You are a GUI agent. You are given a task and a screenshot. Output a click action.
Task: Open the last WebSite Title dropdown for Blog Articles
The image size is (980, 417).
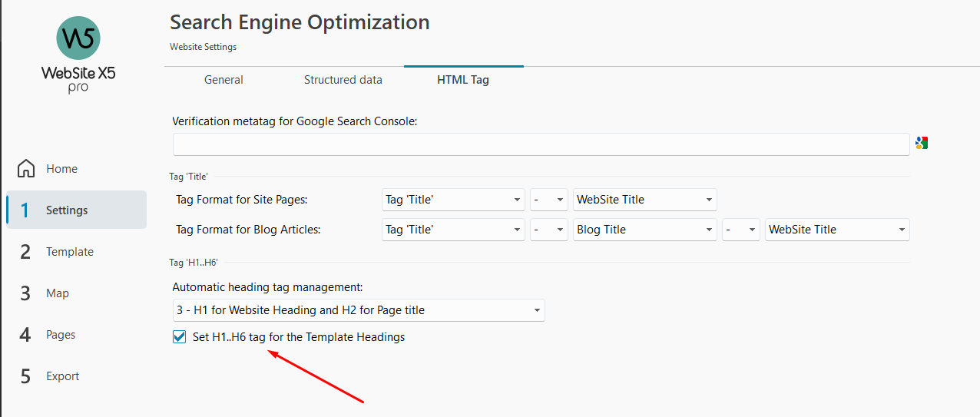[x=837, y=230]
